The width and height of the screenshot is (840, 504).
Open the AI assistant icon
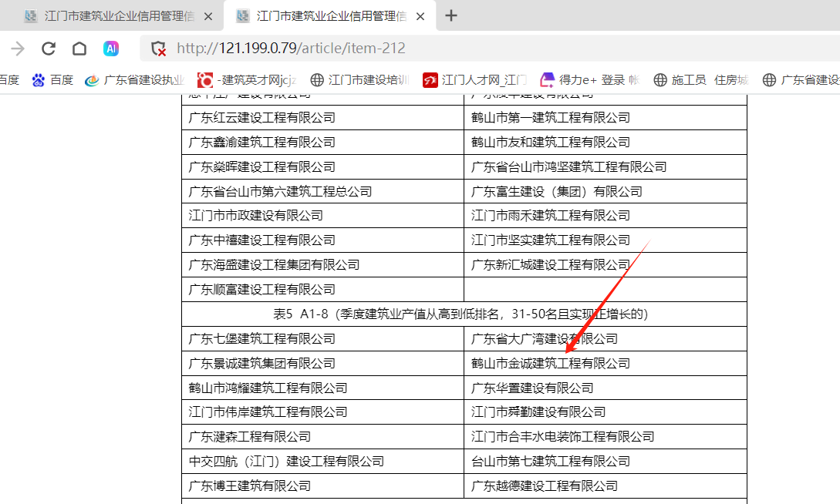tap(111, 49)
